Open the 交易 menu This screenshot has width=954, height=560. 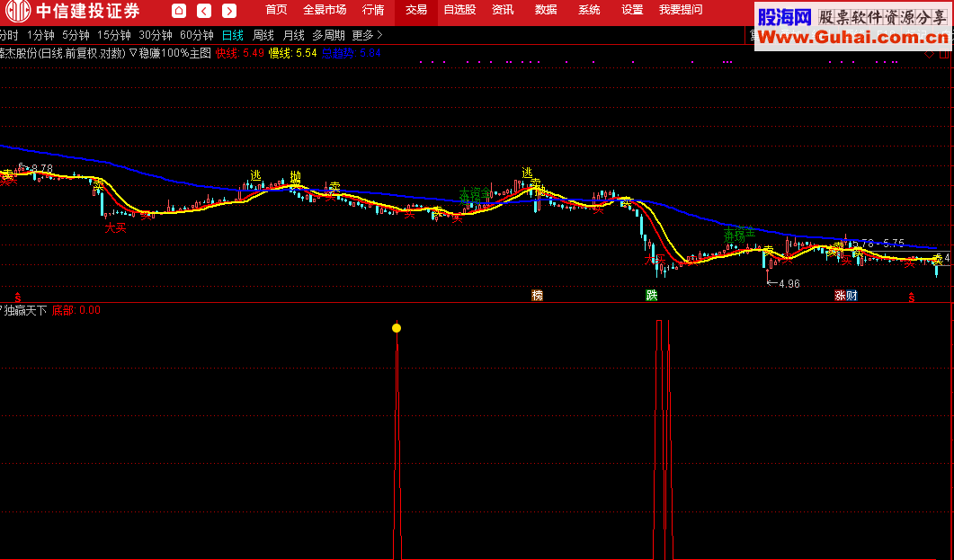pyautogui.click(x=416, y=10)
